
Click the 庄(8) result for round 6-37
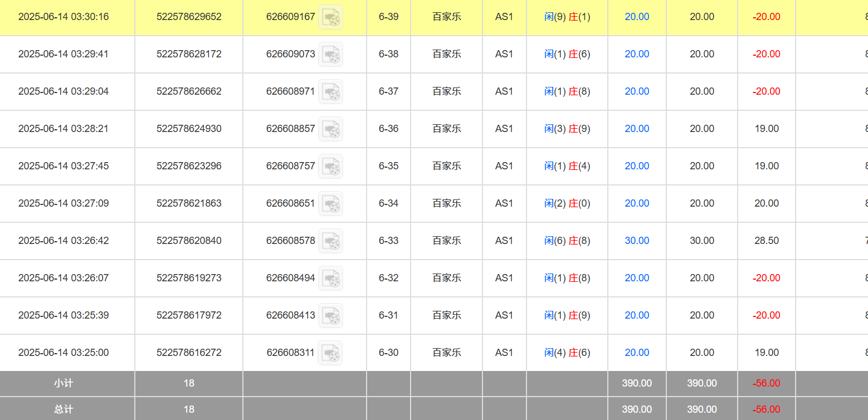pos(579,91)
